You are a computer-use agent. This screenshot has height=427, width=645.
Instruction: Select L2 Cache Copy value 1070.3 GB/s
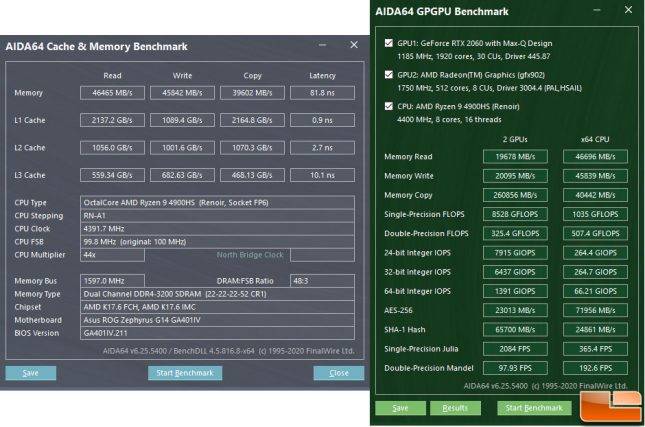pos(252,148)
